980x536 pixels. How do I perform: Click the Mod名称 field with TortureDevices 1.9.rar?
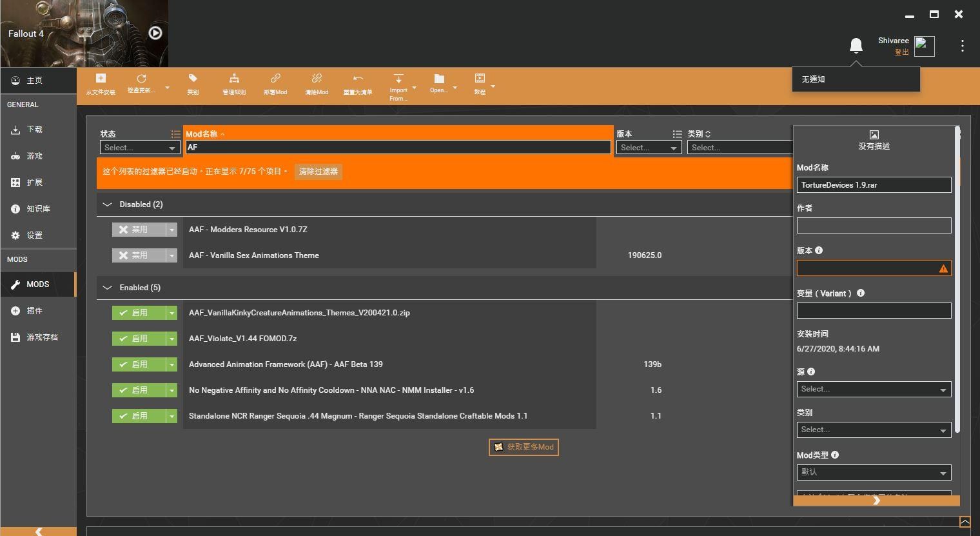tap(874, 185)
